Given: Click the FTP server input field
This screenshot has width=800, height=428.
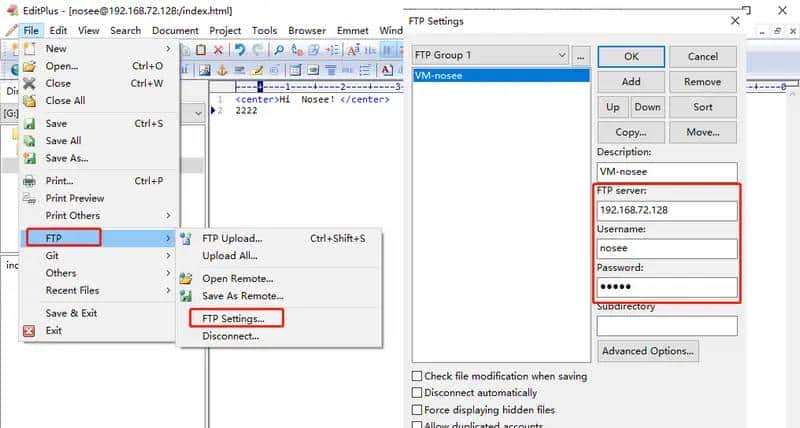Looking at the screenshot, I should pos(667,210).
